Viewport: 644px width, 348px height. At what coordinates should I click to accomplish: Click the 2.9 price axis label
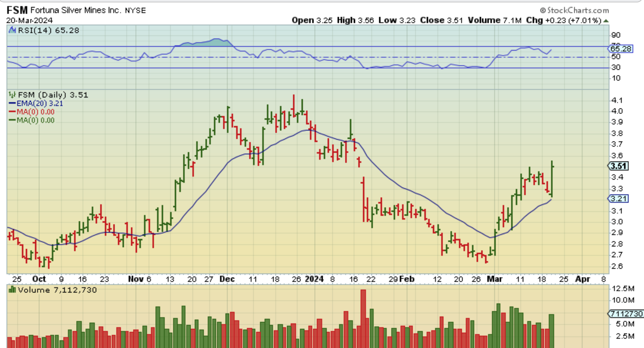(x=617, y=233)
